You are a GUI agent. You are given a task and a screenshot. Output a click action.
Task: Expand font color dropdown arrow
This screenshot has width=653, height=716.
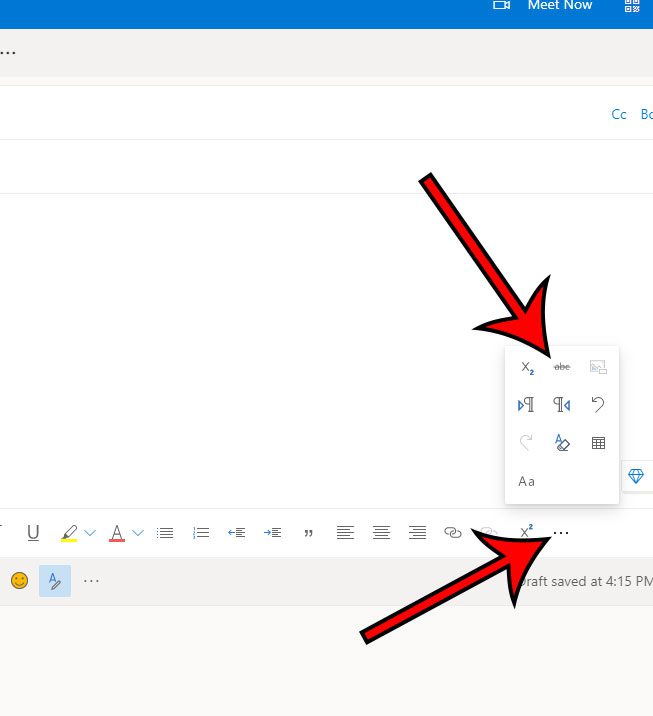pyautogui.click(x=138, y=533)
